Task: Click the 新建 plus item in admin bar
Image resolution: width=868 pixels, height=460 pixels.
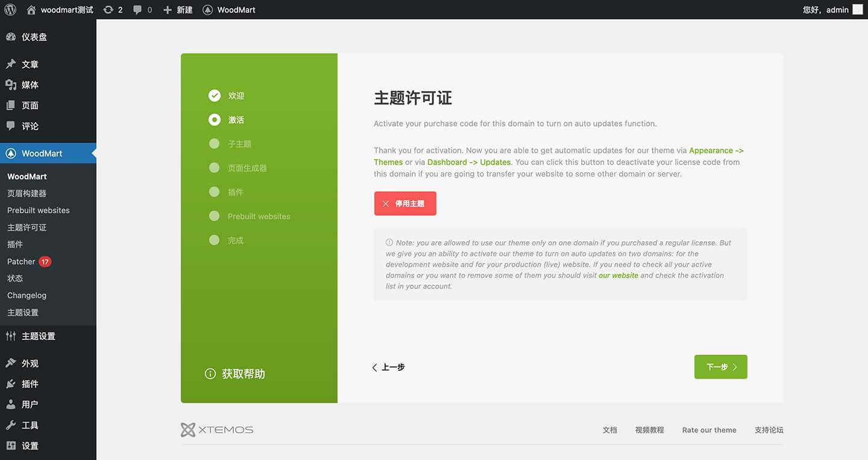Action: [x=178, y=10]
